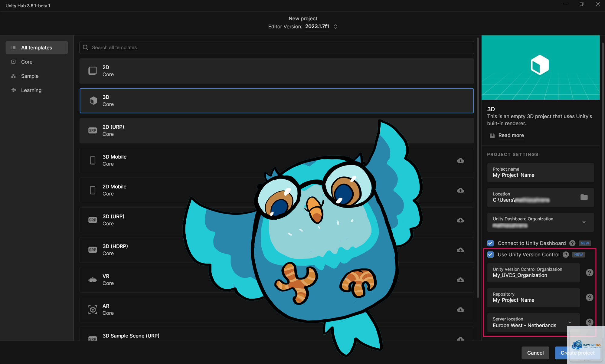Screen dimensions: 605x364
Task: Open the Read more link
Action: click(x=511, y=135)
